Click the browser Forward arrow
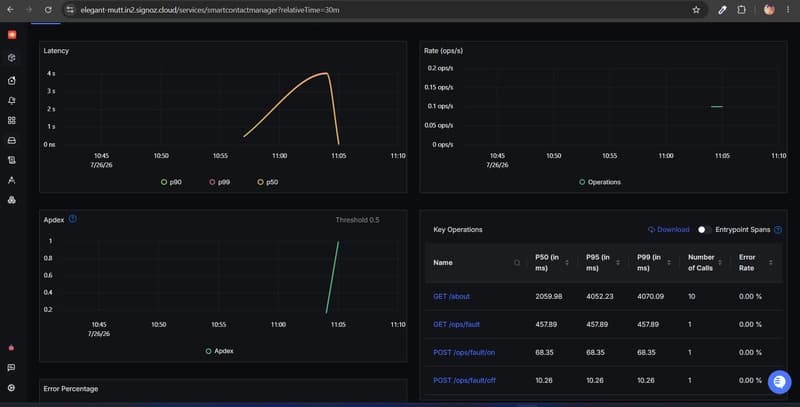The image size is (800, 407). 29,10
